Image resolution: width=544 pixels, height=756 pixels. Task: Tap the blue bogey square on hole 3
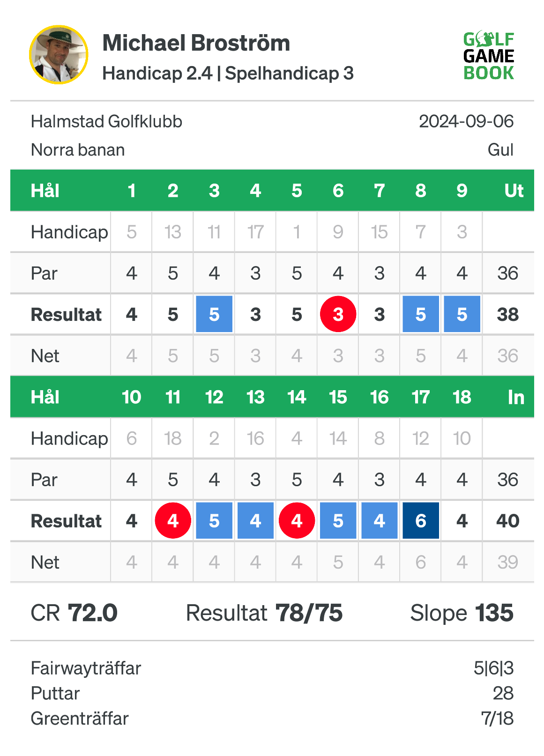214,314
